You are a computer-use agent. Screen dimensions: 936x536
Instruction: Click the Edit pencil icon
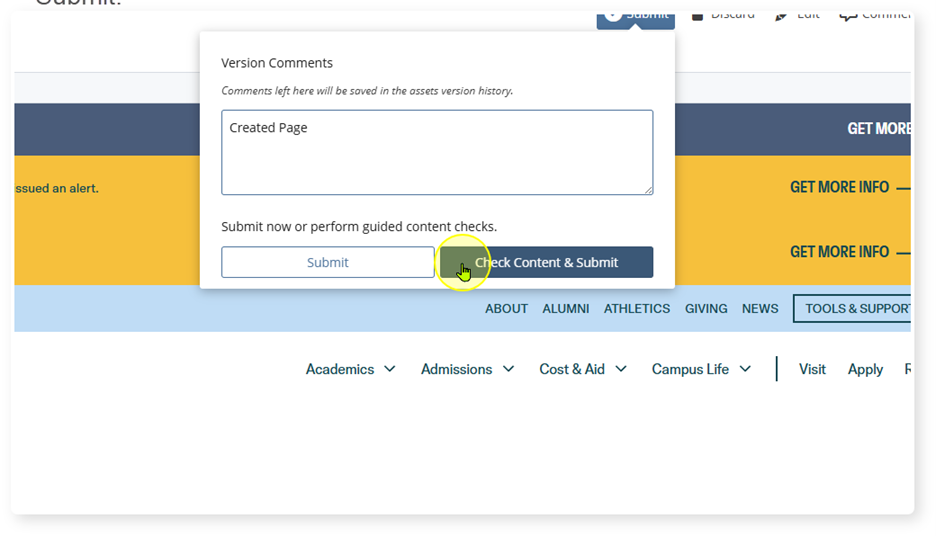coord(782,14)
